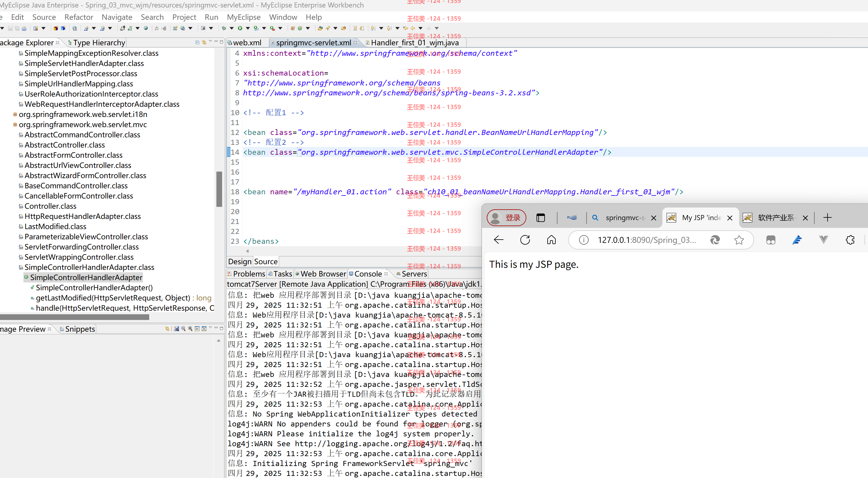Click the Back navigation arrow in MyEclipse toolbar
The width and height of the screenshot is (868, 478).
coord(413,28)
